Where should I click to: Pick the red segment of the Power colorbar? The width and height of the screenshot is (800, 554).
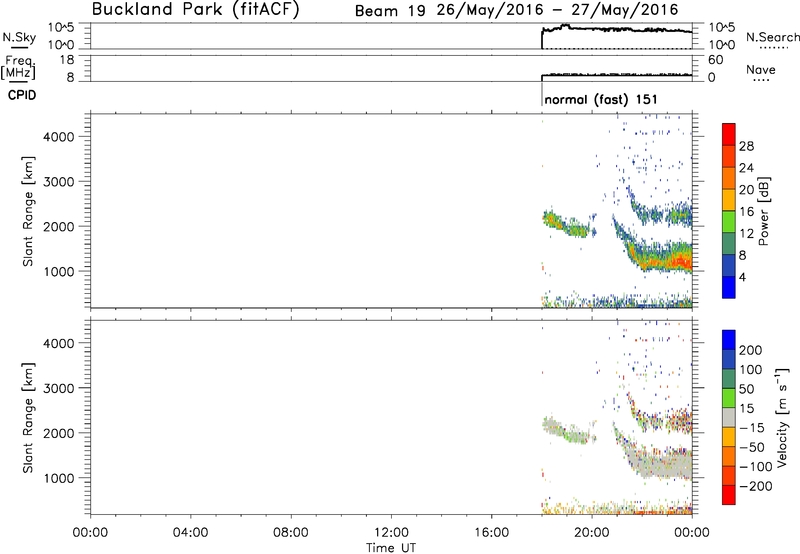[729, 134]
